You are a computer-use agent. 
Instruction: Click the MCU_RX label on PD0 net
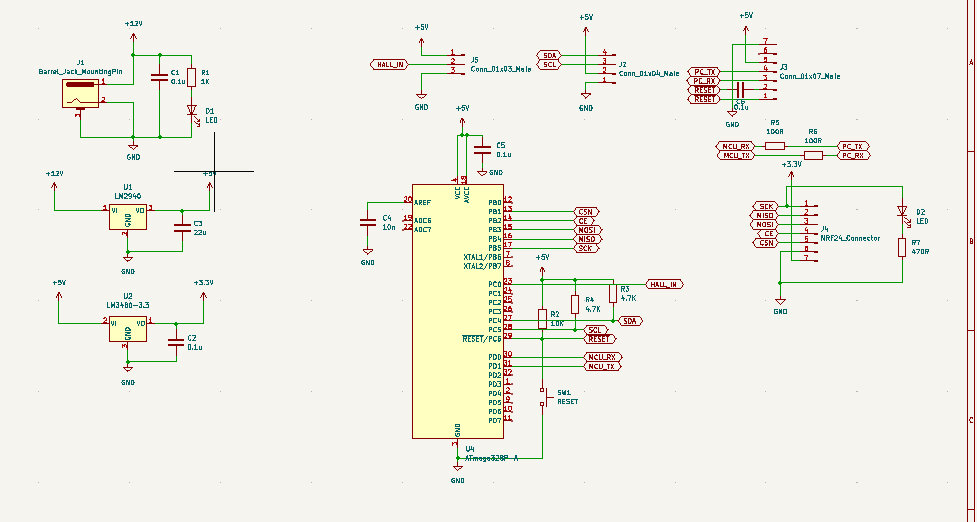coord(603,358)
